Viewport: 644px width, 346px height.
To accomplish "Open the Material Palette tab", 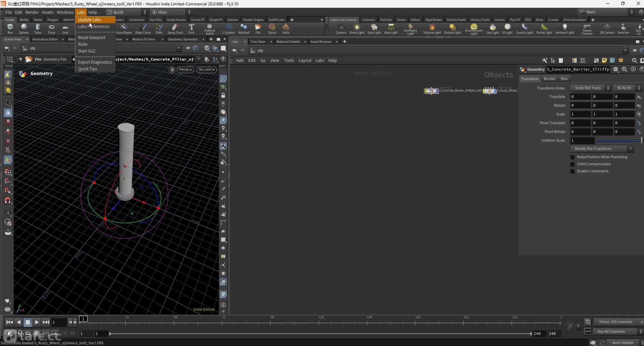I will [288, 42].
